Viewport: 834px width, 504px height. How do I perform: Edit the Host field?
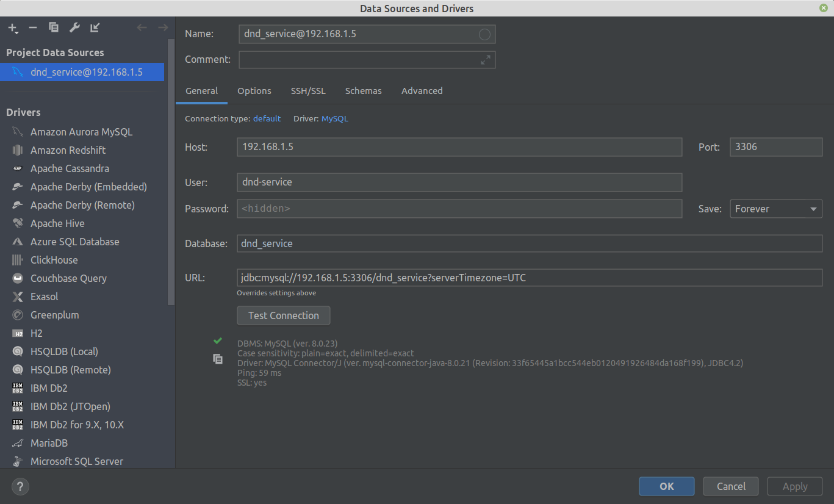(459, 147)
